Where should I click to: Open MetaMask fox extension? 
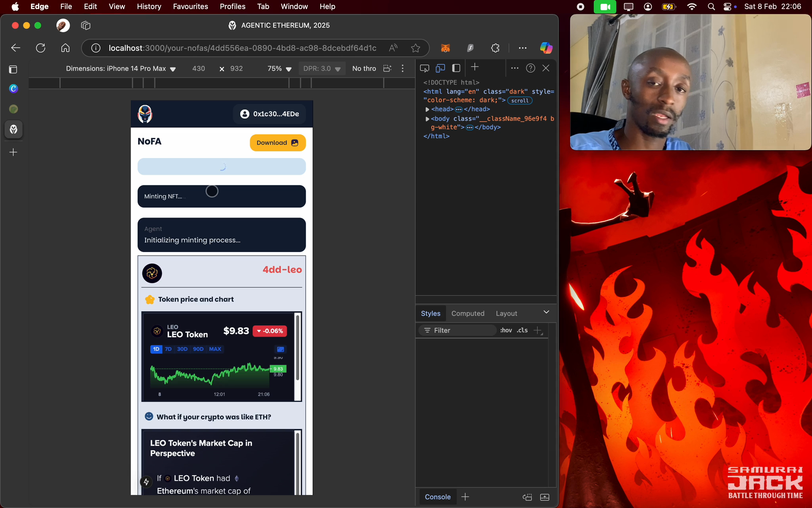click(x=446, y=48)
